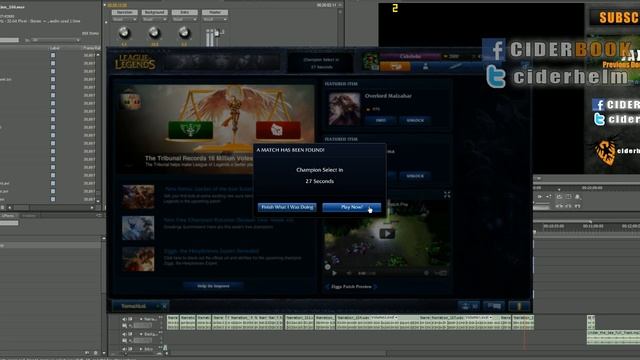Open the Ziggs reveal news headline
The image size is (640, 360).
(211, 251)
